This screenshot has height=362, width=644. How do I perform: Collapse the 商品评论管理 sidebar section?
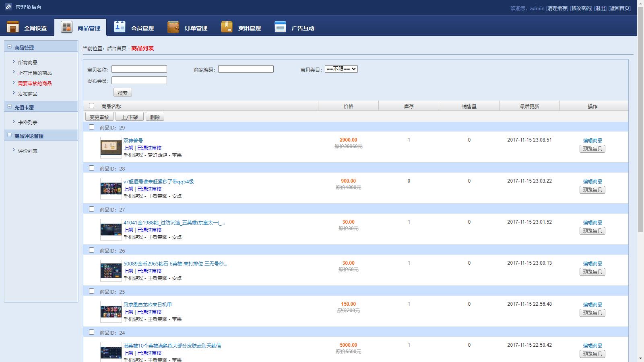[10, 135]
